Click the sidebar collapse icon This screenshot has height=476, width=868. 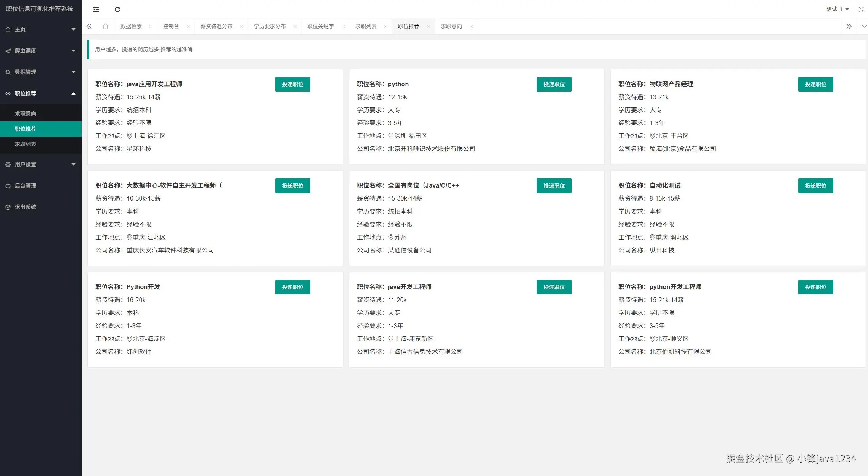(96, 10)
